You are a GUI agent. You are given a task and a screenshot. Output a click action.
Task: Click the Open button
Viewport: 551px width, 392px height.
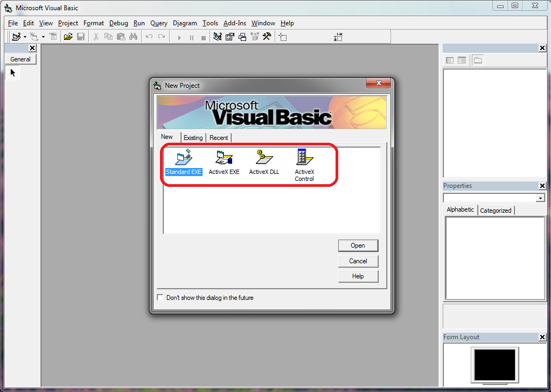[358, 246]
